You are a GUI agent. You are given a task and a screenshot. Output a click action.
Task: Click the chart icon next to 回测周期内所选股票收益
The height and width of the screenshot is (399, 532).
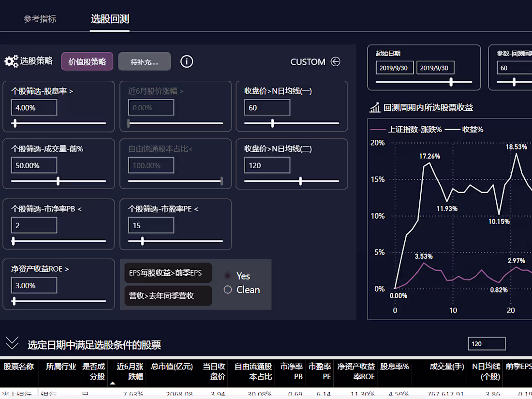pos(375,107)
